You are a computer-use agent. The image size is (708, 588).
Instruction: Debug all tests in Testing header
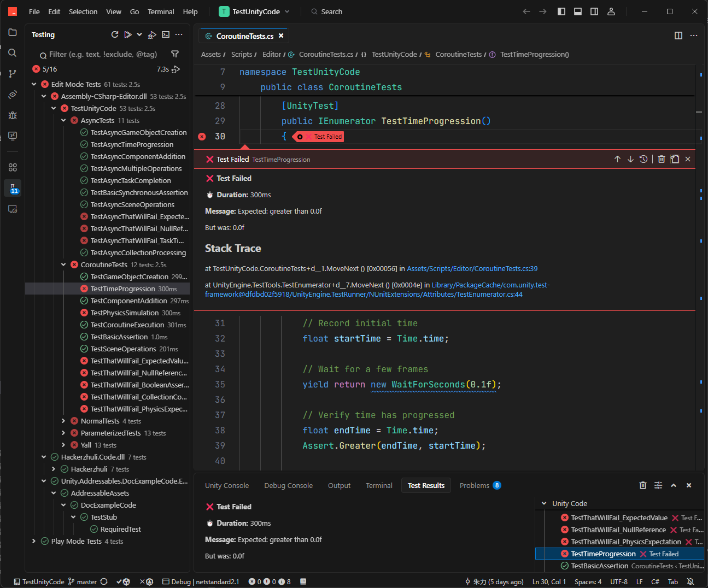point(153,34)
